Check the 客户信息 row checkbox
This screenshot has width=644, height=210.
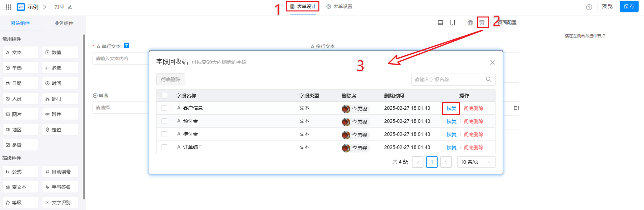pos(164,108)
